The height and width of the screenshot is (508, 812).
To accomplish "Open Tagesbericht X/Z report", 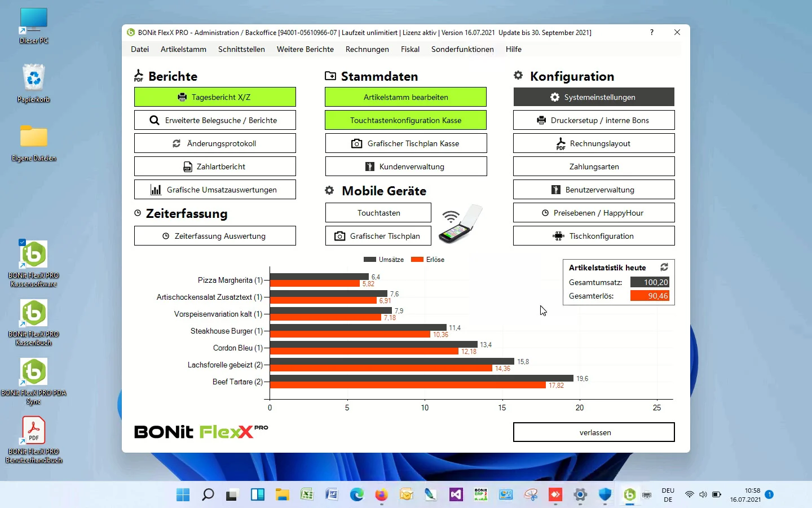I will tap(215, 97).
